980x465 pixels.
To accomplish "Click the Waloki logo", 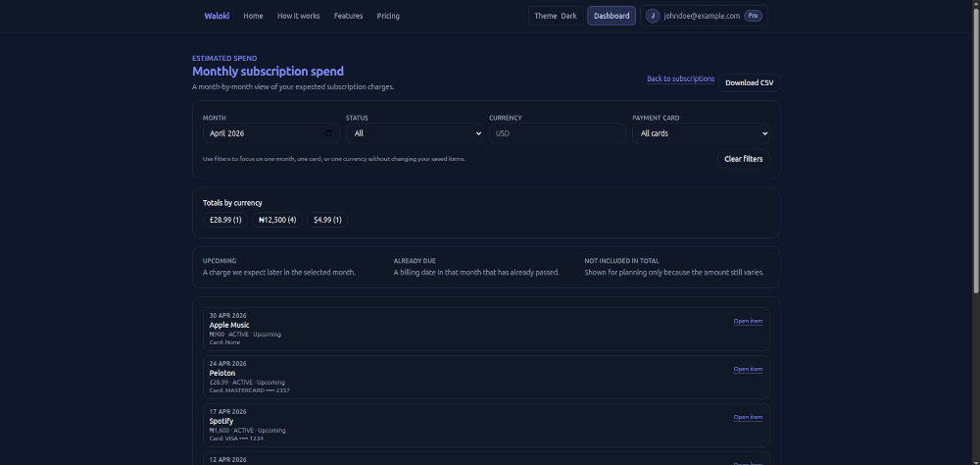I will coord(217,16).
